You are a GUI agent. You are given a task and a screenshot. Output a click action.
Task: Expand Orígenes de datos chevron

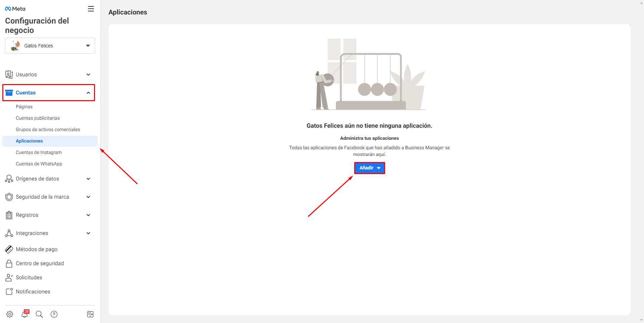point(88,179)
